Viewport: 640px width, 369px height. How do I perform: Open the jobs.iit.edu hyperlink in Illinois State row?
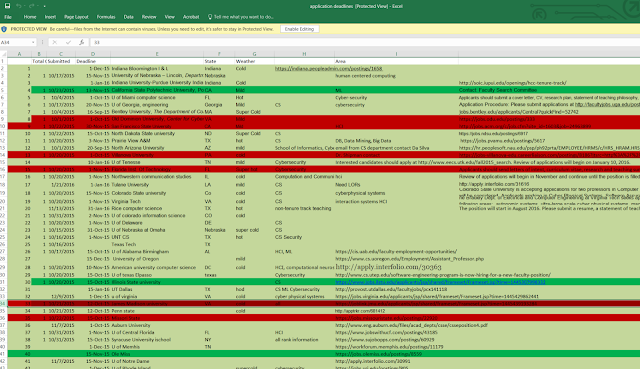tap(440, 282)
